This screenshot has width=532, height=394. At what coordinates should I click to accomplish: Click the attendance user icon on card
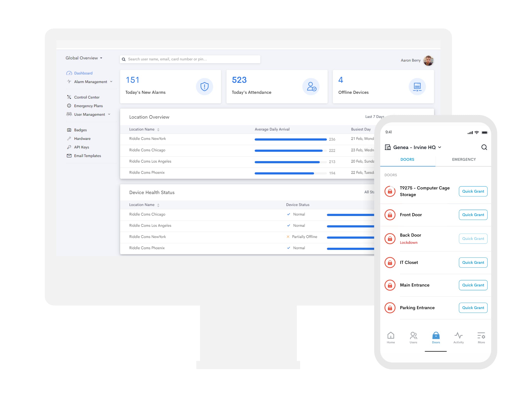311,86
